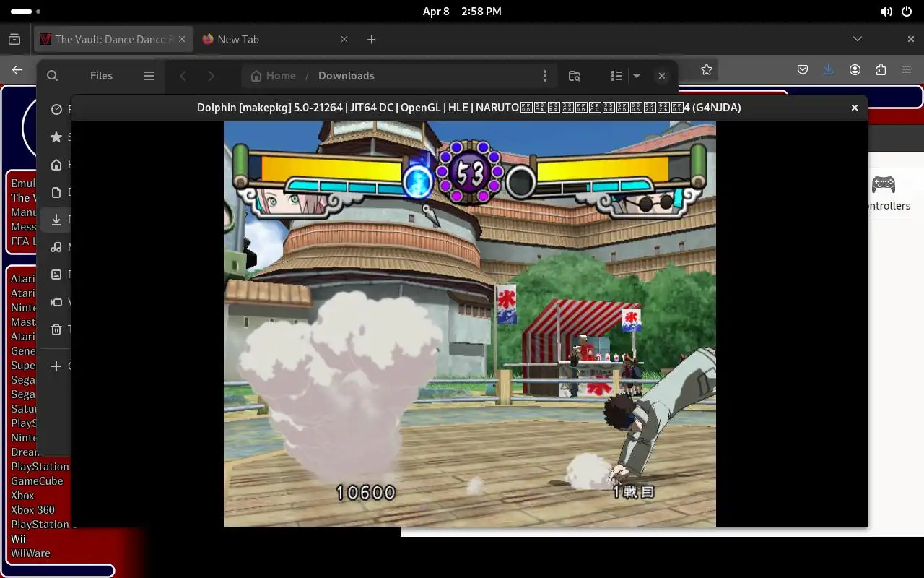Click the plus Other Locations icon in Files
924x578 pixels.
[56, 366]
